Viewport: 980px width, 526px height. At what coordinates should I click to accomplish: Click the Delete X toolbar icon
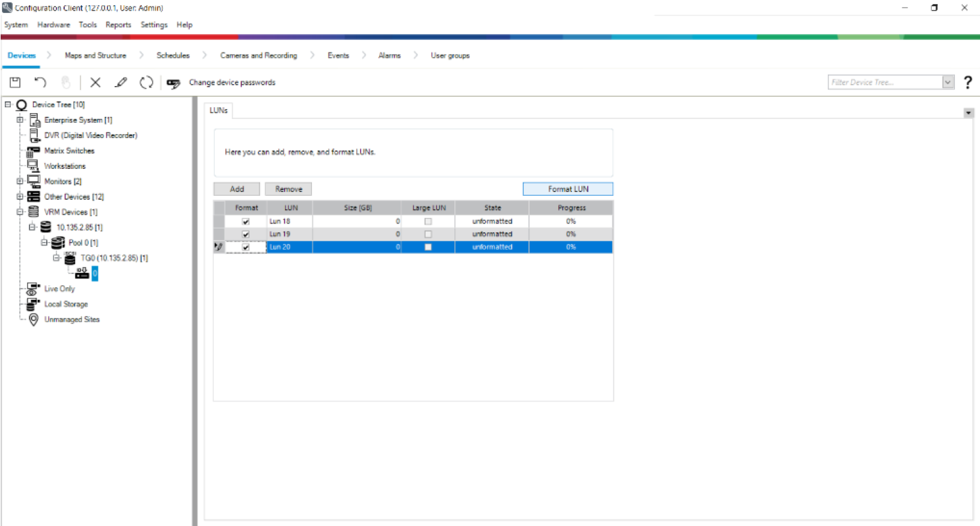(x=96, y=82)
